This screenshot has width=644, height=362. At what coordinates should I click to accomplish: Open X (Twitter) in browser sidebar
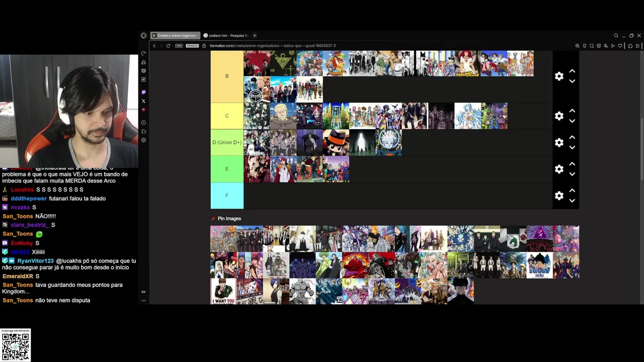(x=143, y=101)
